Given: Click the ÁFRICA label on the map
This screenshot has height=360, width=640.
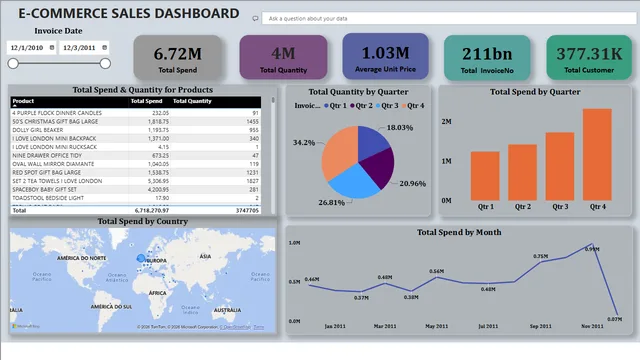Looking at the screenshot, I should point(158,293).
